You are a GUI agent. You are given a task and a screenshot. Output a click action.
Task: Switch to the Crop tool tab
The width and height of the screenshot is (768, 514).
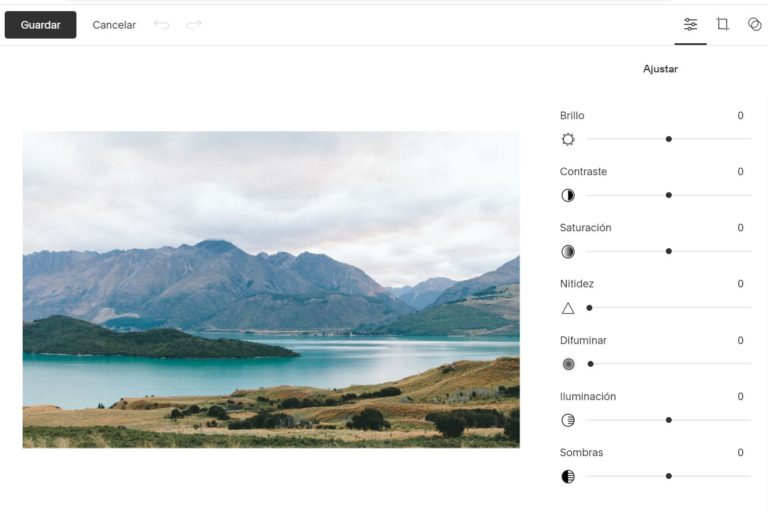[x=722, y=24]
